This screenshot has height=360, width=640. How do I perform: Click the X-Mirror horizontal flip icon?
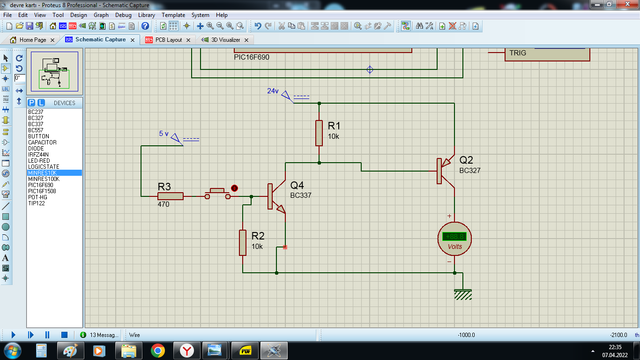[x=19, y=91]
